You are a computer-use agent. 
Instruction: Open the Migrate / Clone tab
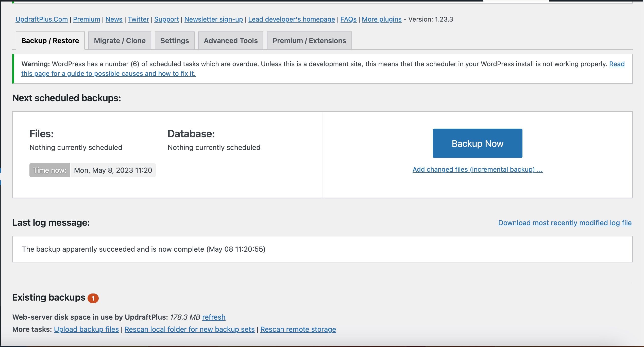[120, 41]
